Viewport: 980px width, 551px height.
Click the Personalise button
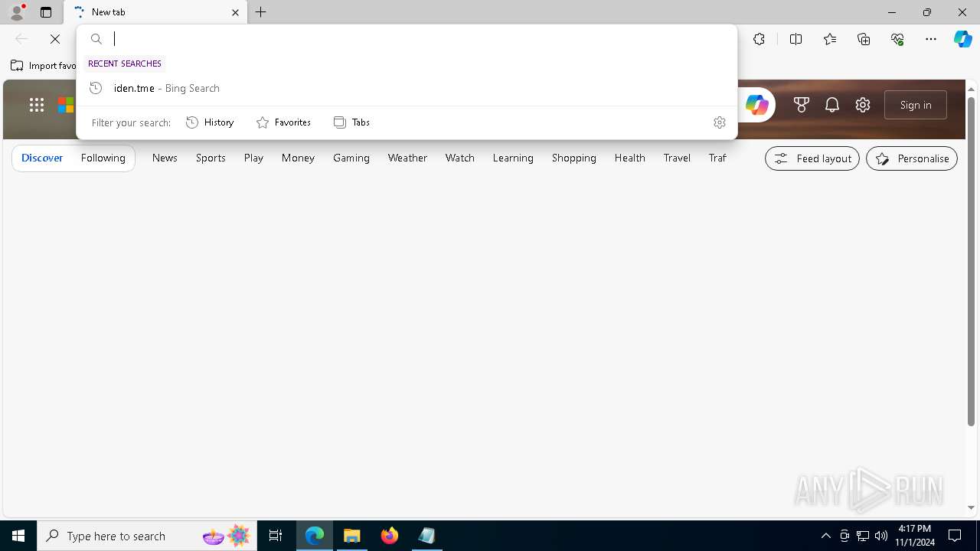912,158
